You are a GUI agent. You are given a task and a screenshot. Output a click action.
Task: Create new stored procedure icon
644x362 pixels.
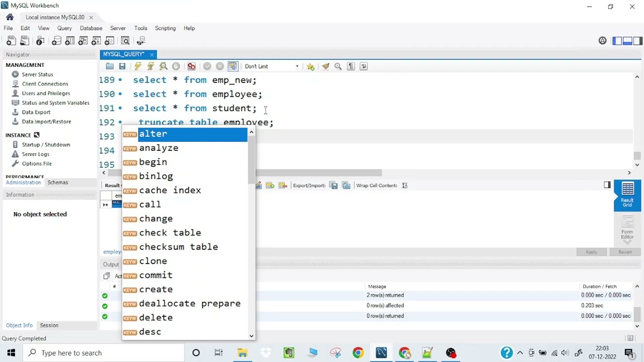point(96,41)
